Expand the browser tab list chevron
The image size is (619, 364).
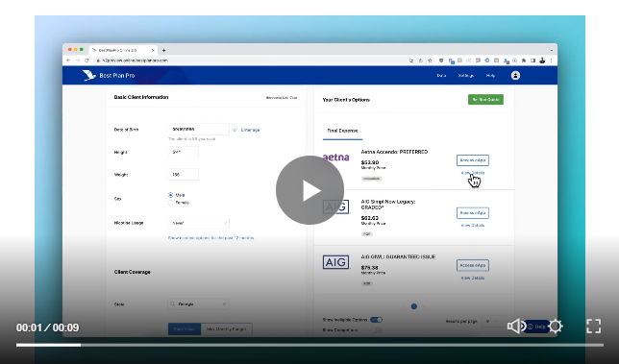[551, 50]
